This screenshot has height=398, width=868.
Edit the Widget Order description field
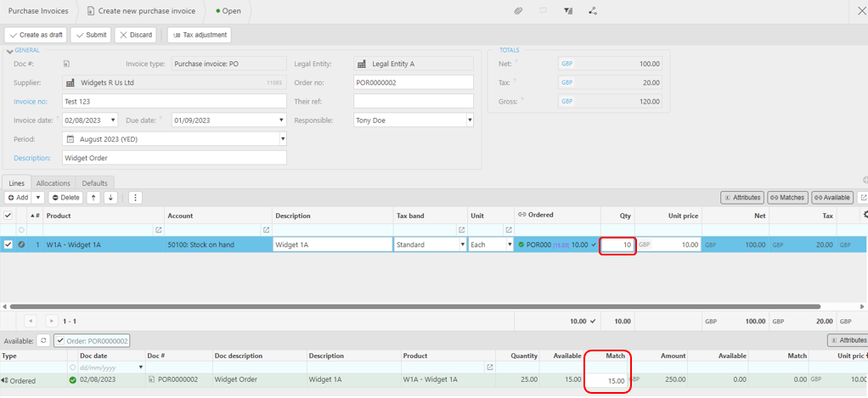[x=174, y=158]
